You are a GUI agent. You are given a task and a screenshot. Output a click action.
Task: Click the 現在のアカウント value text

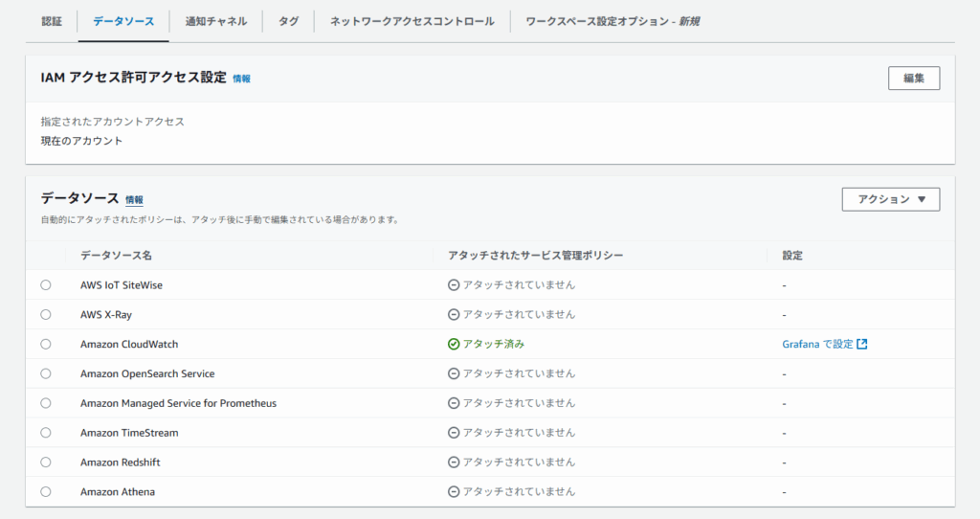click(x=82, y=141)
